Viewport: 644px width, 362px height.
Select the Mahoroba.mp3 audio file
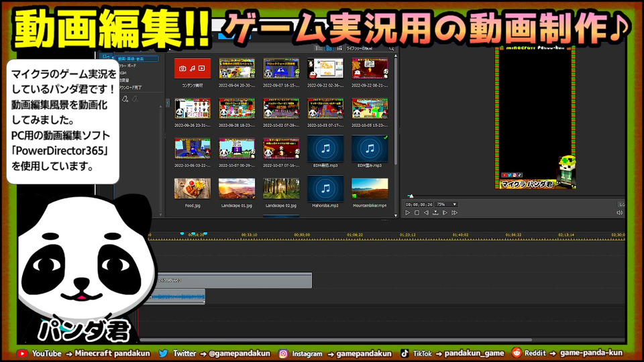[x=325, y=188]
